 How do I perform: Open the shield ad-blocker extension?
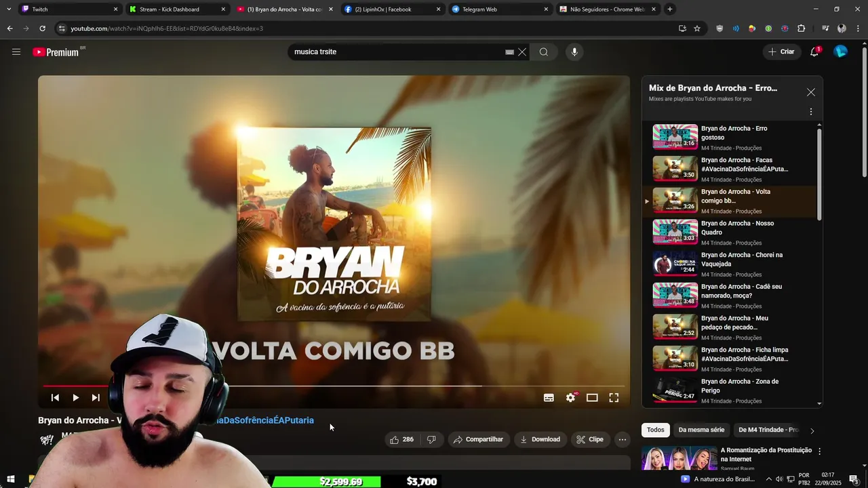[x=719, y=28]
